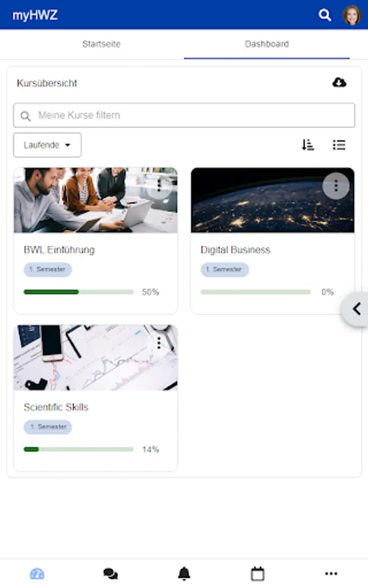368x588 pixels.
Task: Focus the Meine Kurse filtern field
Action: [x=184, y=115]
